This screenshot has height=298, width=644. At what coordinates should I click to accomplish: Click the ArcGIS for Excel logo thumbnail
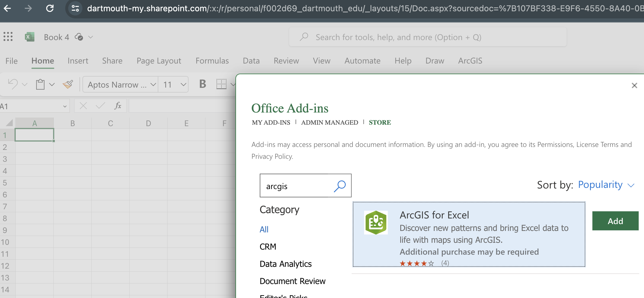376,223
